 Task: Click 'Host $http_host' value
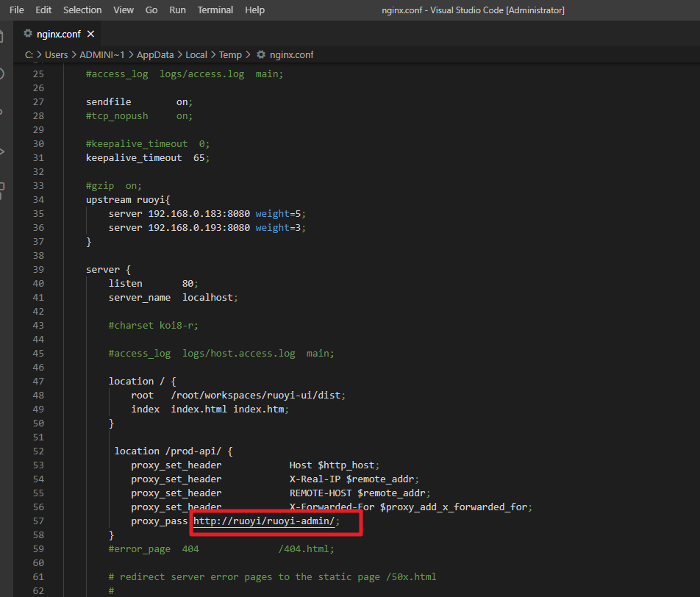332,465
